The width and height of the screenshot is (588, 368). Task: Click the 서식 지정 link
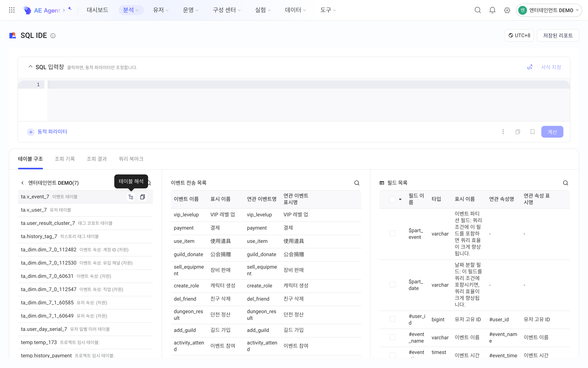pos(551,67)
